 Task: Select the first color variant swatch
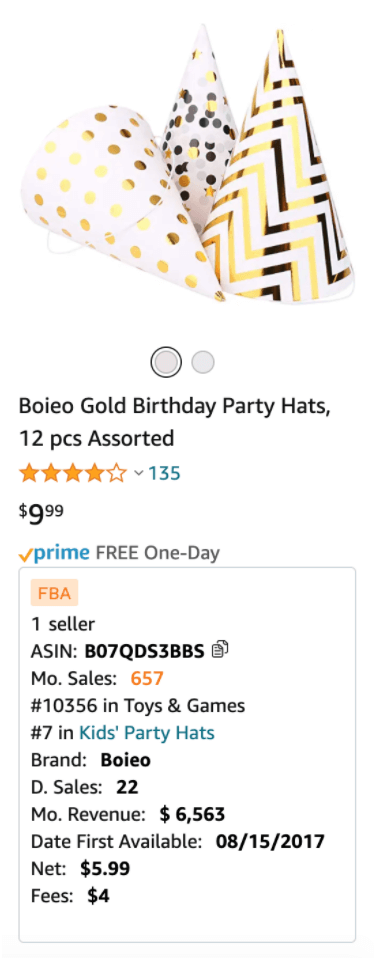click(166, 362)
